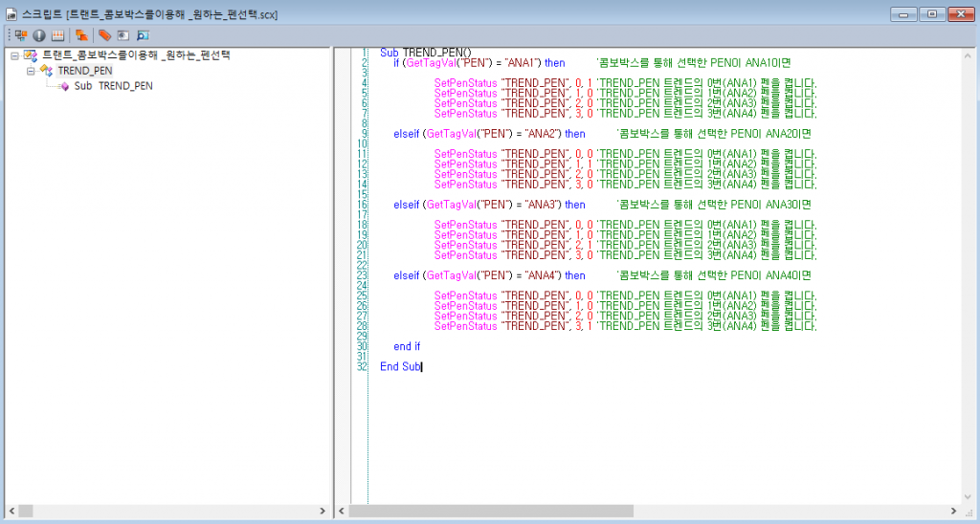Screen dimensions: 980x524
Task: Click the green comment on line 9
Action: (x=714, y=134)
